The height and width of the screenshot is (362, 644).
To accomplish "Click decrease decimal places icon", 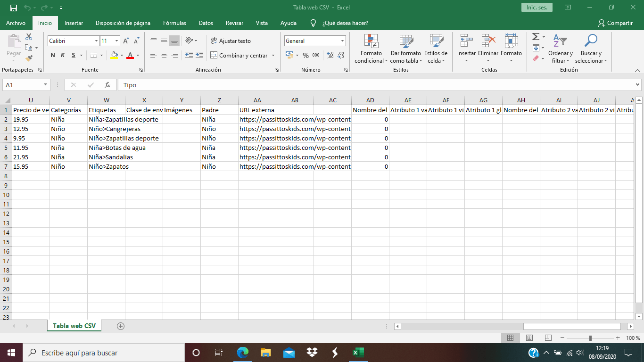I will click(340, 55).
